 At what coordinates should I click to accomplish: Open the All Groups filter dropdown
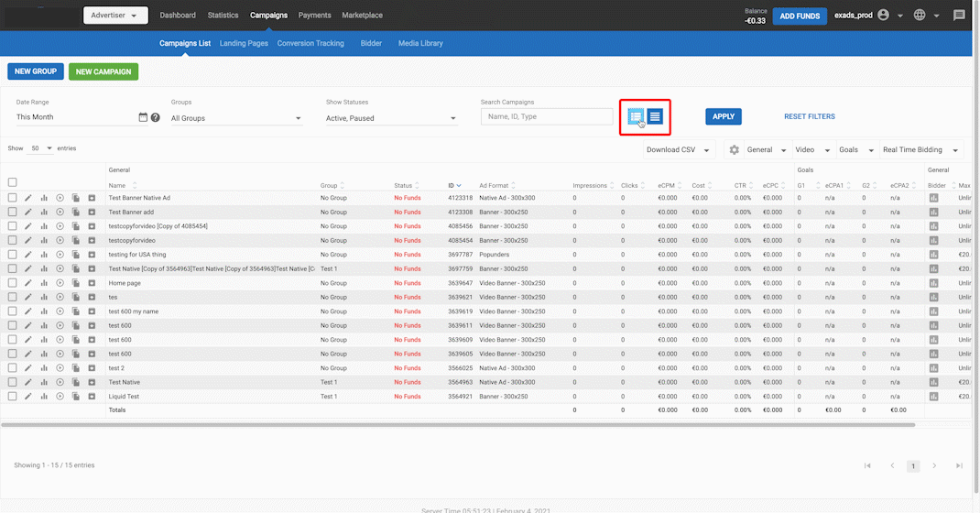[235, 118]
